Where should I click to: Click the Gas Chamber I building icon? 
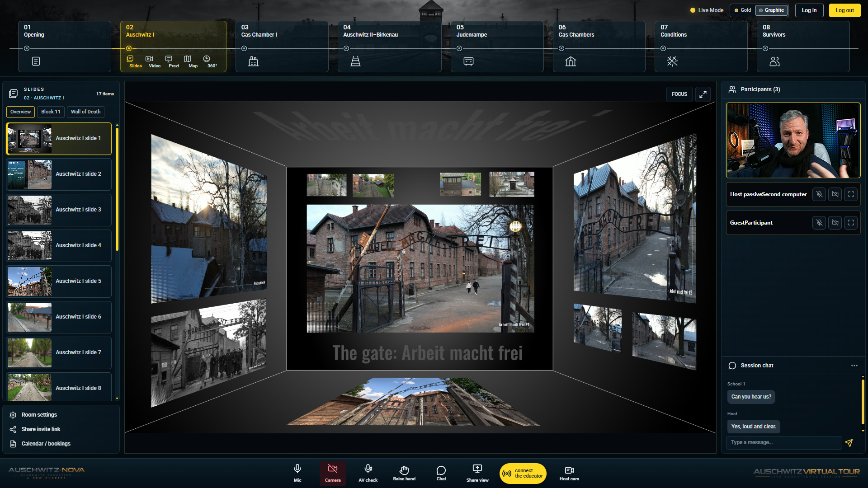pyautogui.click(x=254, y=61)
